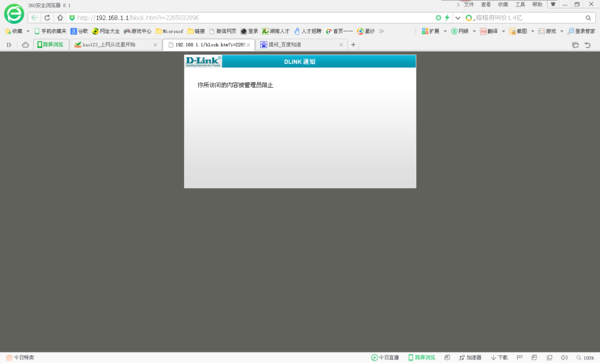Open the 登录 bookmark
The height and width of the screenshot is (363, 600).
(249, 31)
